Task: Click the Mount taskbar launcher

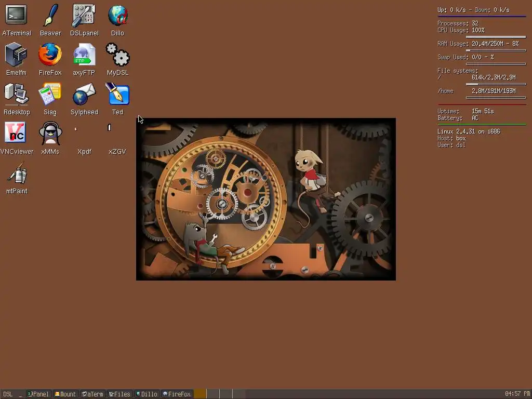Action: [x=65, y=394]
